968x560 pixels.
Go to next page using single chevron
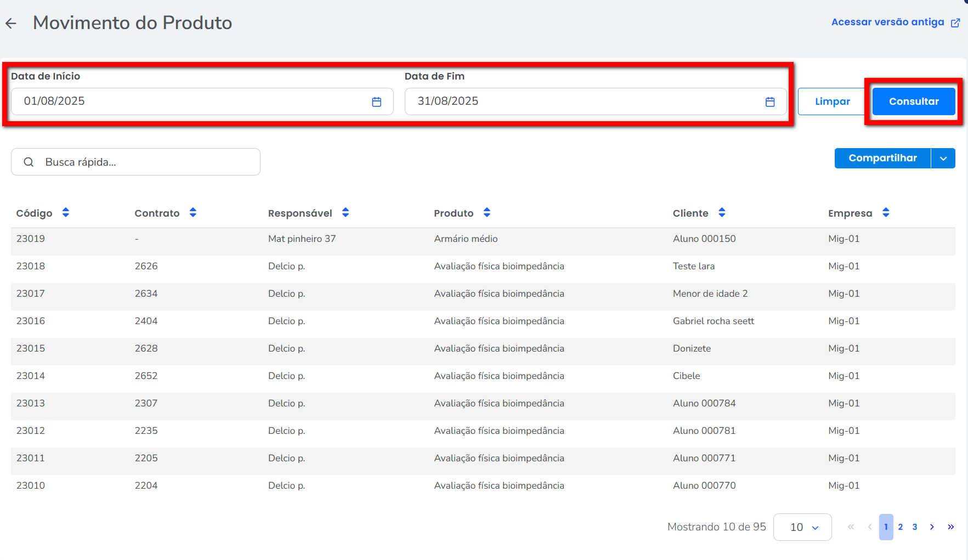(x=932, y=527)
